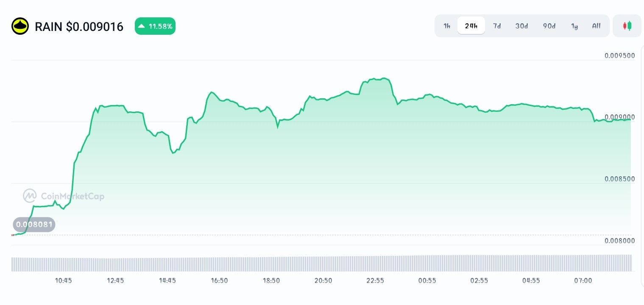Click the 0.008500 y-axis label
Screen dimensions: 644x305
620,179
